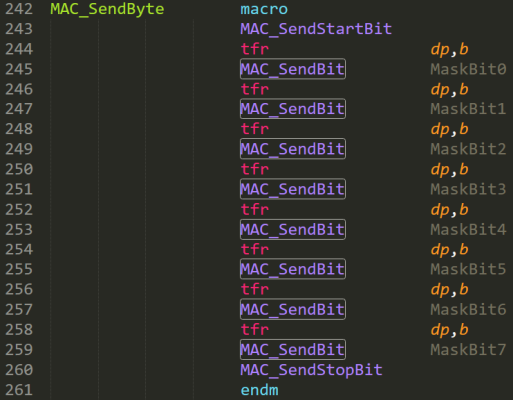Click tfr instruction on line 256
The height and width of the screenshot is (400, 513).
tap(255, 289)
